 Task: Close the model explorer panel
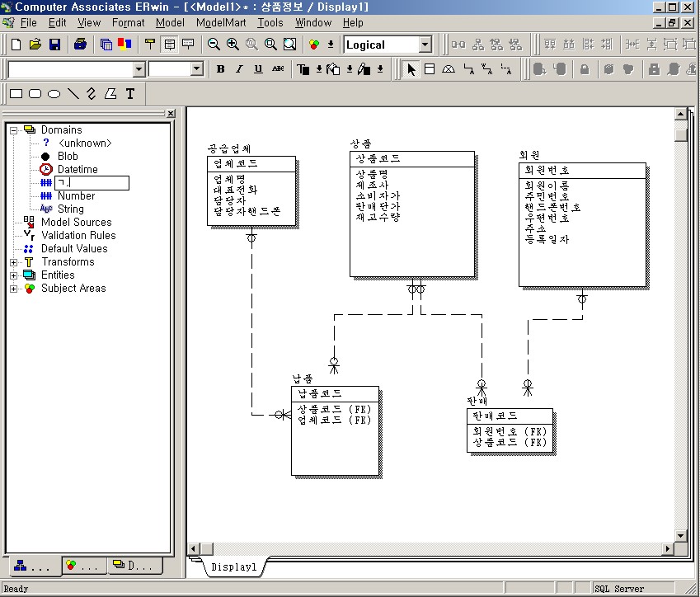[171, 114]
